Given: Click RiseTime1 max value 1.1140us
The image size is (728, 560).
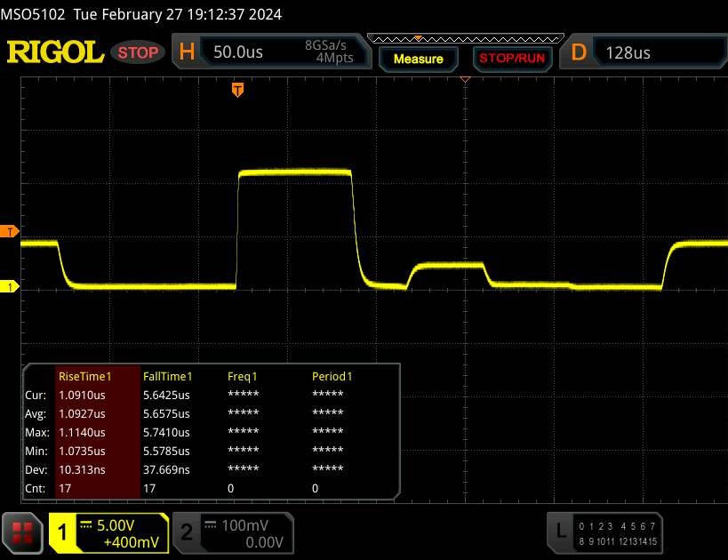Looking at the screenshot, I should 82,432.
